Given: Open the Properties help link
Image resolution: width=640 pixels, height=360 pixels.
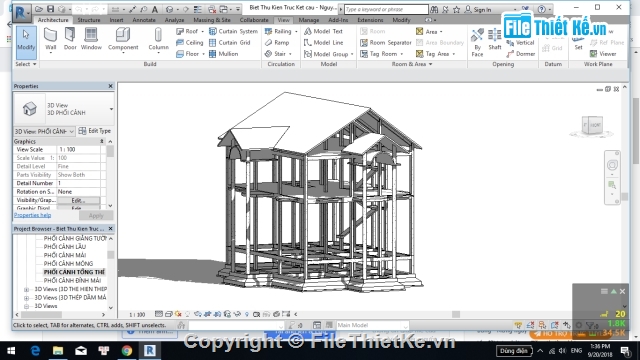Looking at the screenshot, I should (32, 216).
